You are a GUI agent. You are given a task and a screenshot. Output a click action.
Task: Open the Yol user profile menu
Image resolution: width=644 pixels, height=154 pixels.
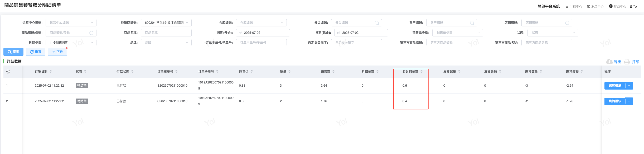[633, 7]
